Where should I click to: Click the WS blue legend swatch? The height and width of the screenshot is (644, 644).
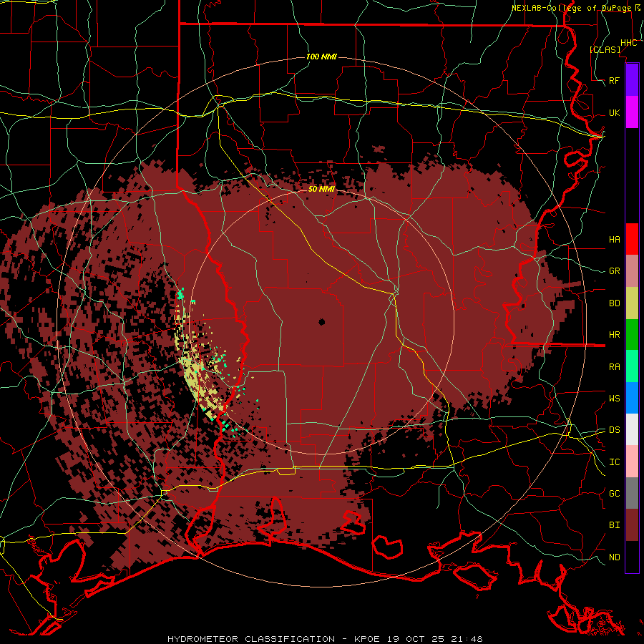tap(632, 398)
